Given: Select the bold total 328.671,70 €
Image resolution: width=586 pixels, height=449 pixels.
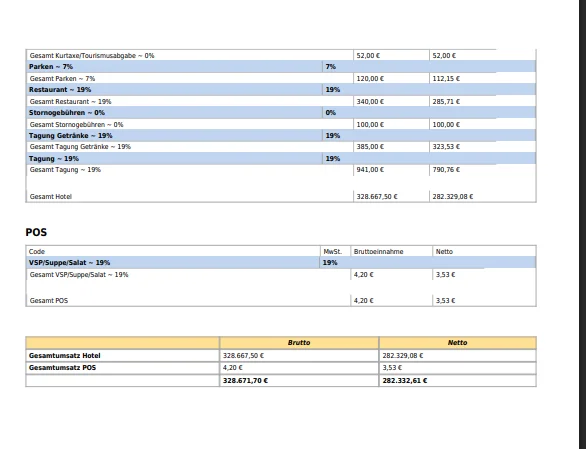Looking at the screenshot, I should click(x=245, y=381).
